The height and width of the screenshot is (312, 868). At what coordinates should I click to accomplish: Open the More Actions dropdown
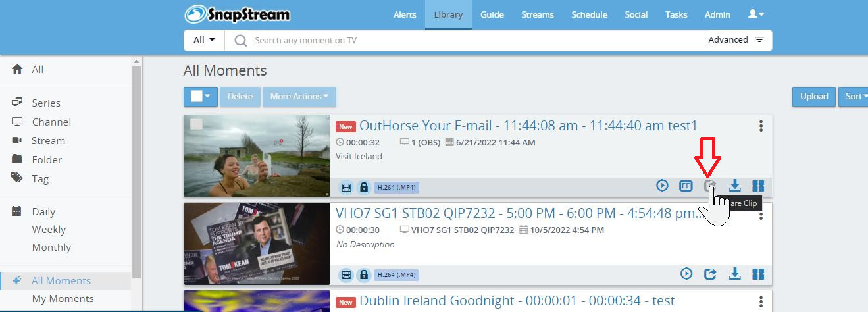point(299,96)
